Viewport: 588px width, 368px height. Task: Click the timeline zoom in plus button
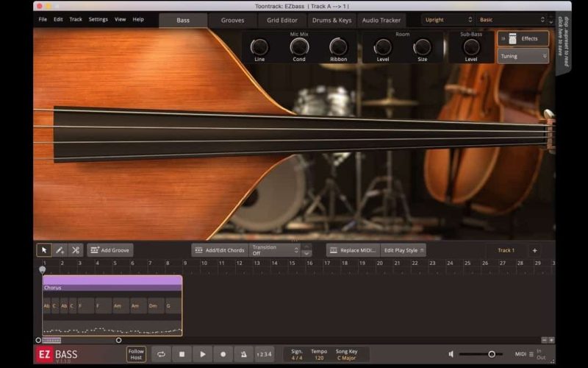tap(551, 340)
